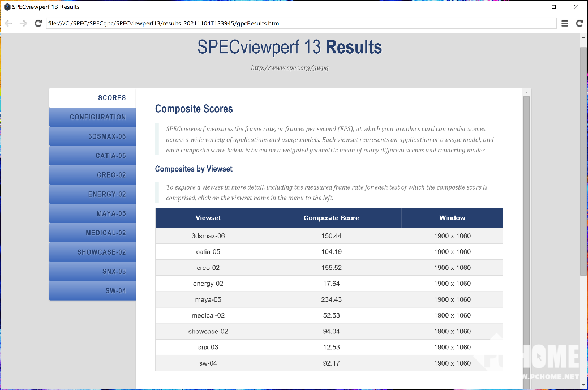Close the SPECviewperf window
The height and width of the screenshot is (390, 588).
pyautogui.click(x=576, y=7)
